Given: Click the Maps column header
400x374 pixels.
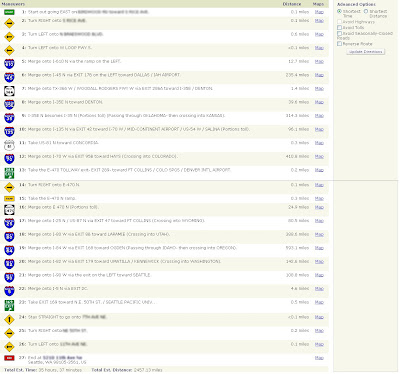Looking at the screenshot, I should (318, 4).
